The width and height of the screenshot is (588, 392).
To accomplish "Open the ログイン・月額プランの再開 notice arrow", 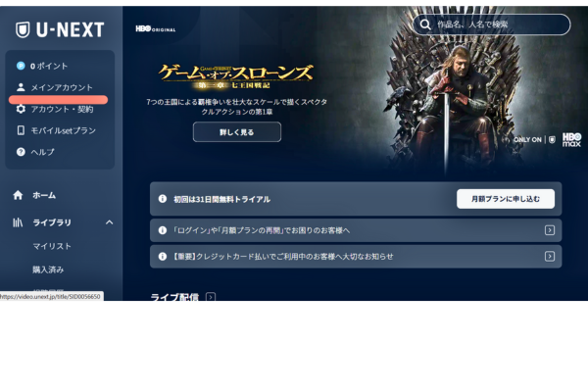I will (550, 230).
